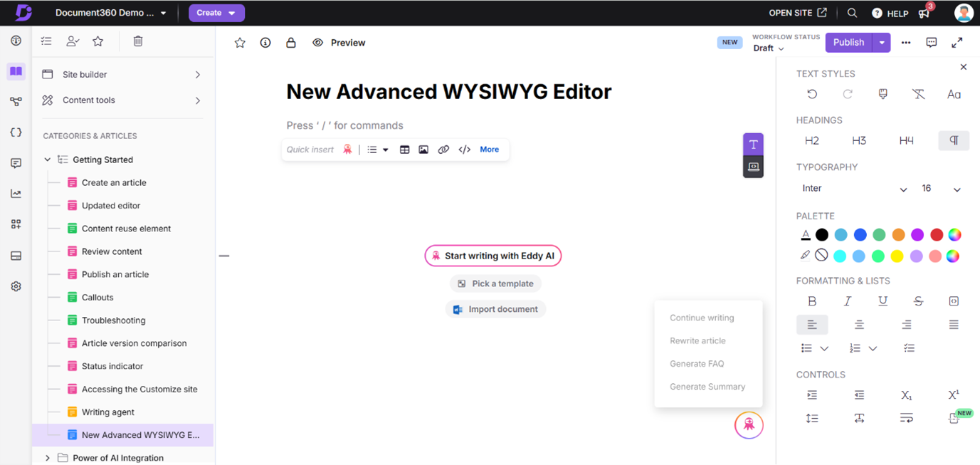Viewport: 980px width, 465px height.
Task: Select Continue writing from Eddy AI menu
Action: (702, 318)
